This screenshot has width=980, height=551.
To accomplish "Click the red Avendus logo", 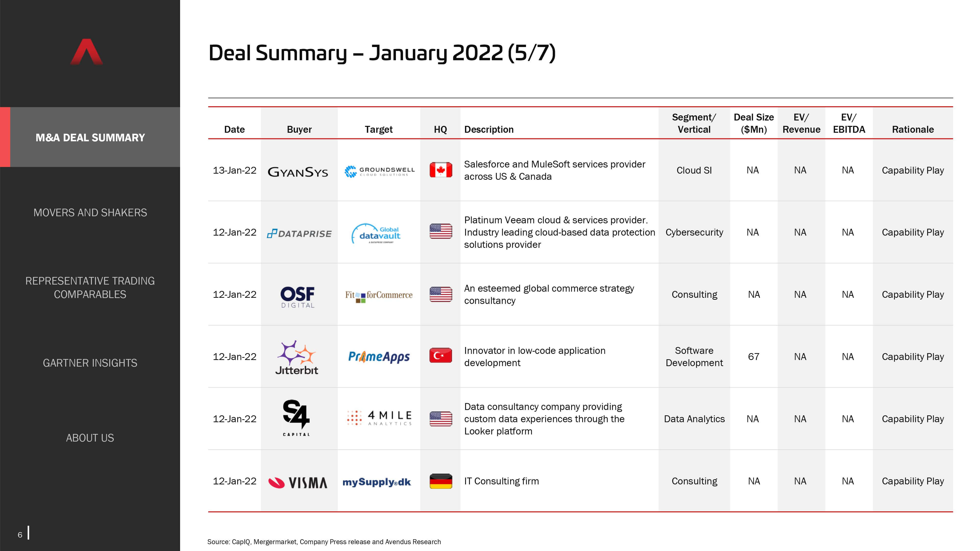I will click(87, 52).
